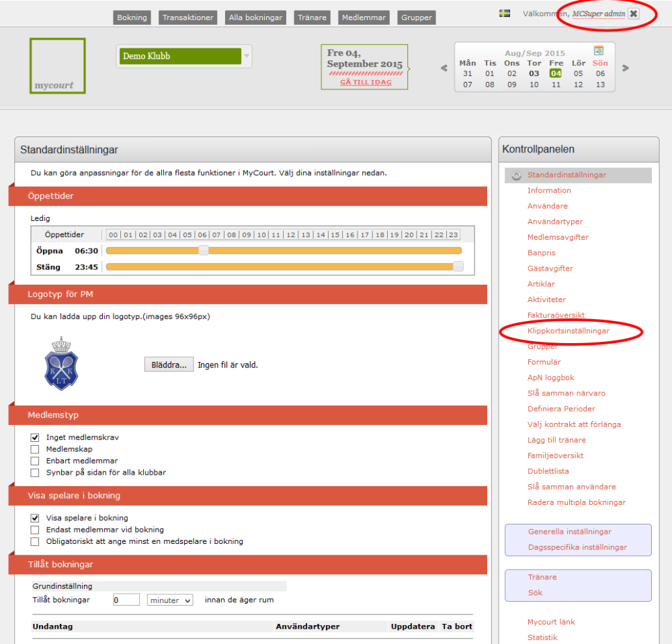Go to next week arrow
Viewport: 672px width, 644px height.
tap(625, 68)
